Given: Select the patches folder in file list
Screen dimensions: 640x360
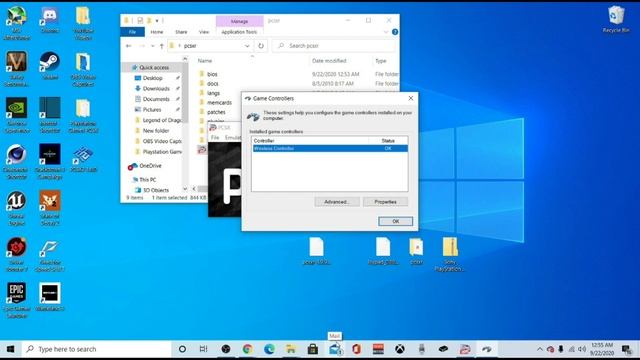Looking at the screenshot, I should pyautogui.click(x=216, y=112).
